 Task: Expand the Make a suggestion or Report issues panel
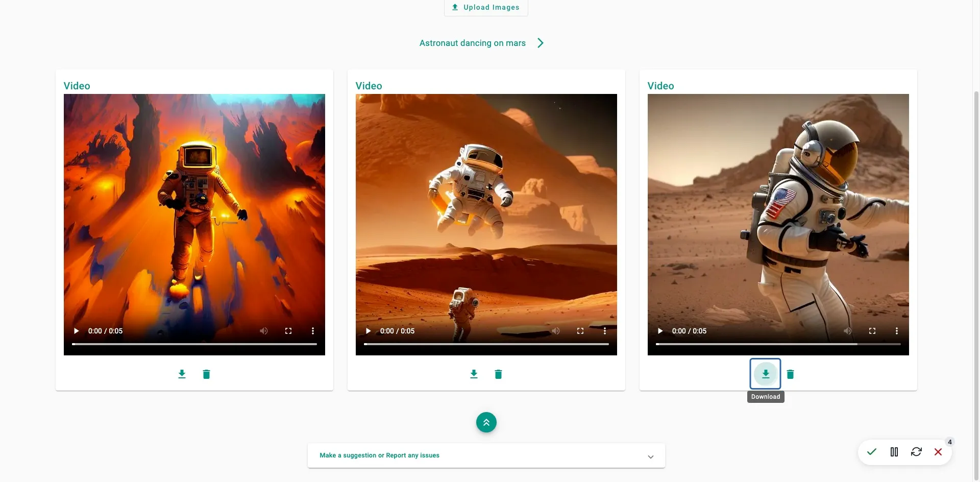486,455
